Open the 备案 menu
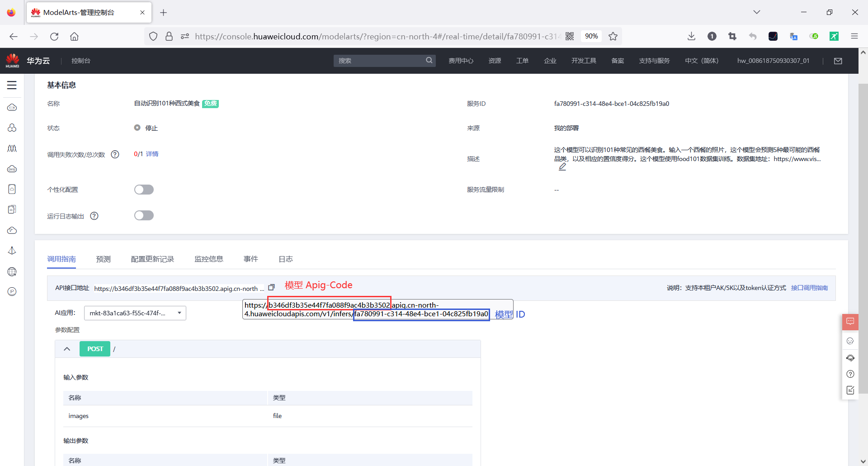Screen dimensions: 868x466 pyautogui.click(x=618, y=61)
